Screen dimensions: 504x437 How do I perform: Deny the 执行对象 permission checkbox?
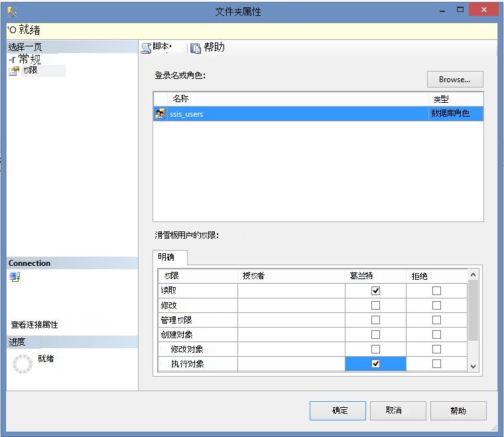pos(436,364)
